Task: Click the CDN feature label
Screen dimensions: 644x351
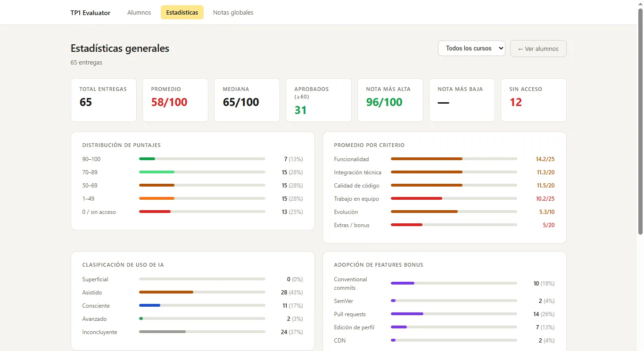Action: (x=339, y=340)
